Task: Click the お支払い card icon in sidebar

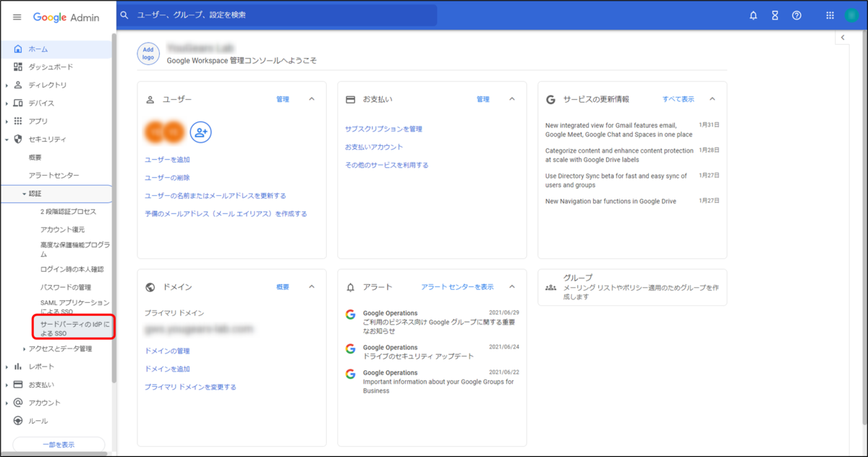Action: tap(18, 385)
